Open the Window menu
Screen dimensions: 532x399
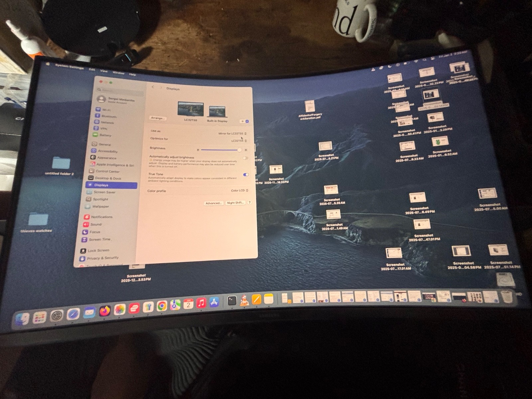[118, 72]
